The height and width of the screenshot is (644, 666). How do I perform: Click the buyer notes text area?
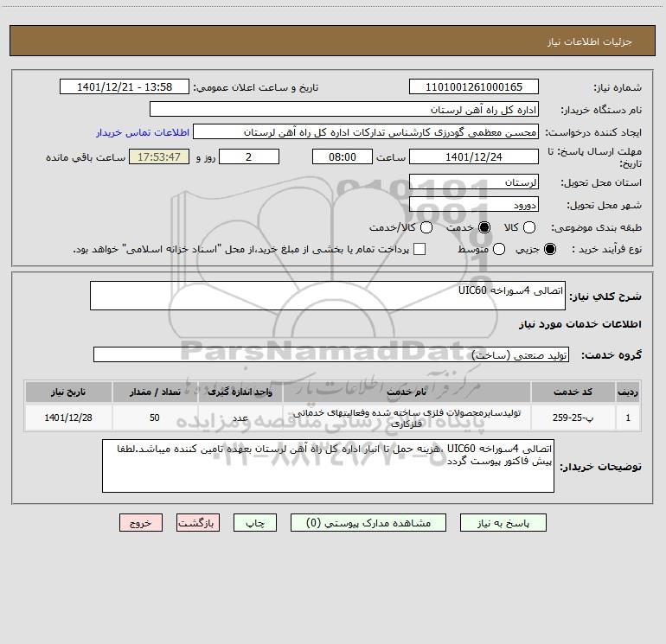tap(328, 466)
